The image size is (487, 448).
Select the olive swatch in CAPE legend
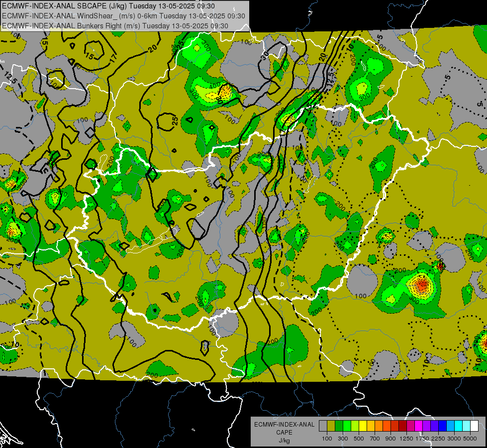(x=331, y=426)
